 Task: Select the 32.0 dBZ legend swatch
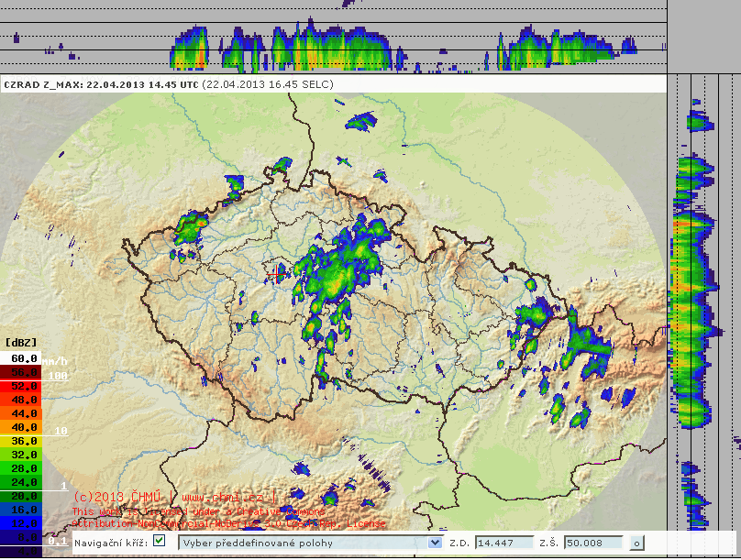click(21, 455)
